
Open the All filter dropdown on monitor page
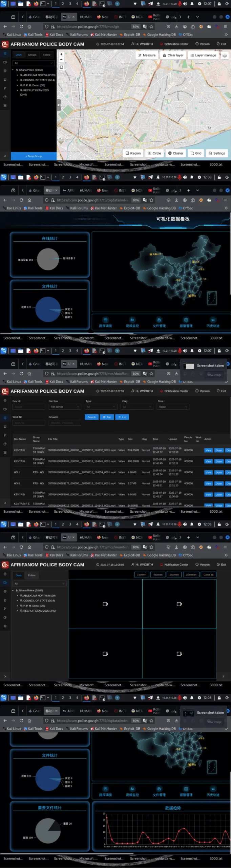[x=39, y=584]
